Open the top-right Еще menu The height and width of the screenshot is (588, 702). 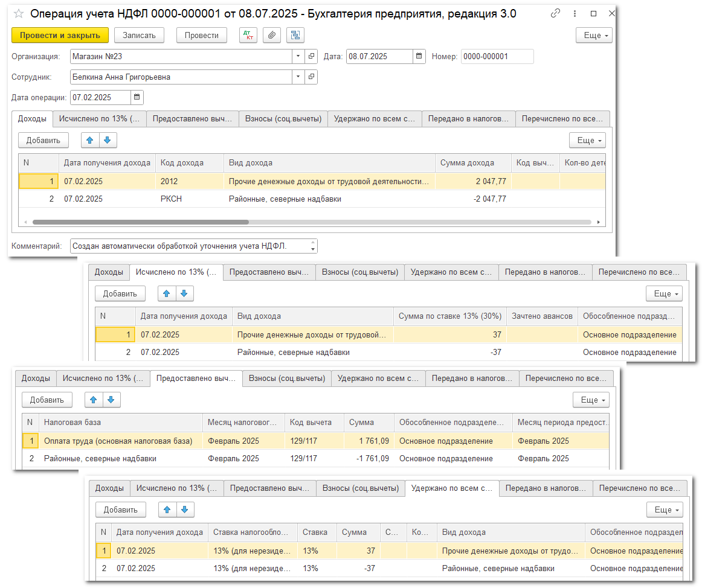click(x=594, y=36)
